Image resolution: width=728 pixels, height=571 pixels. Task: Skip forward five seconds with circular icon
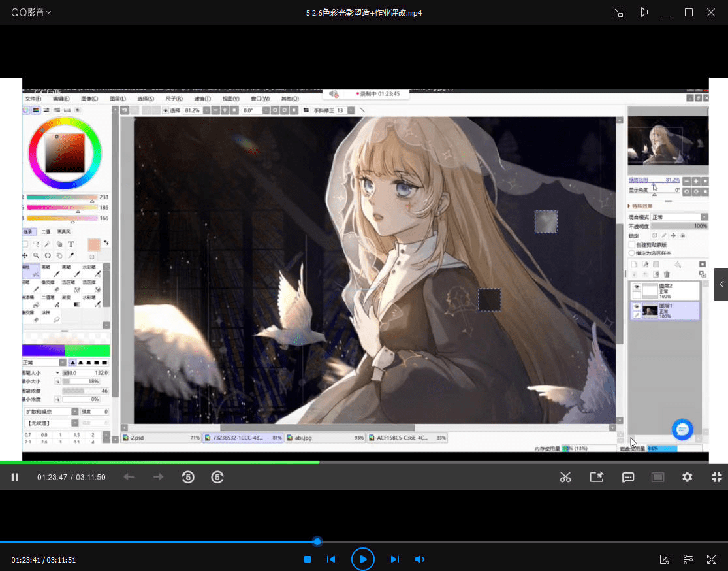tap(217, 477)
